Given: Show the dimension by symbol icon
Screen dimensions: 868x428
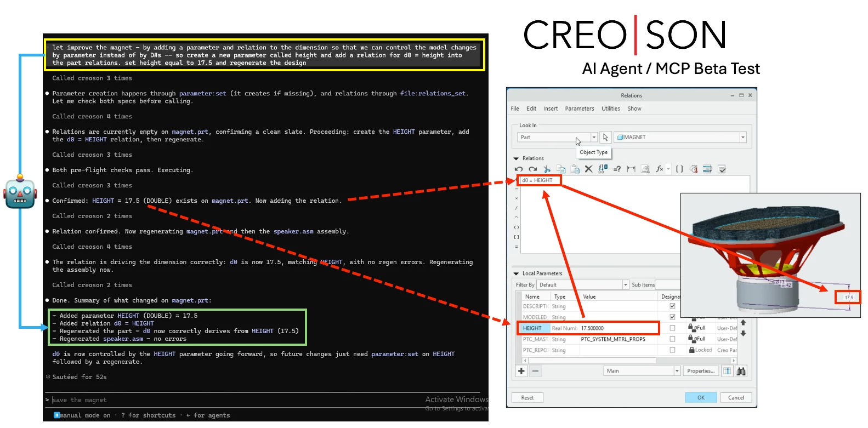Looking at the screenshot, I should pyautogui.click(x=631, y=169).
